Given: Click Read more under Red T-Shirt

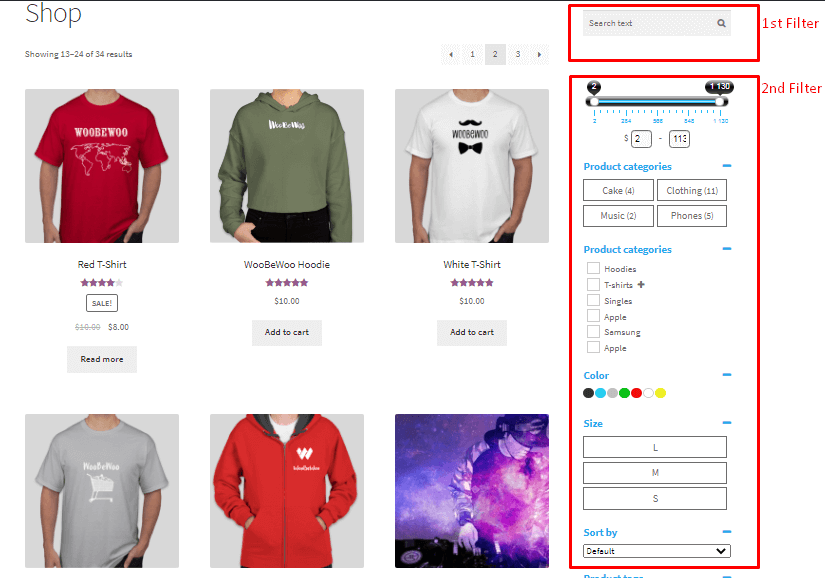Looking at the screenshot, I should point(102,359).
